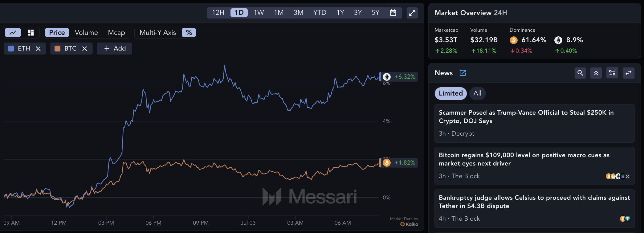Click BTC marker at chart line end
Image resolution: width=644 pixels, height=233 pixels.
click(x=387, y=163)
